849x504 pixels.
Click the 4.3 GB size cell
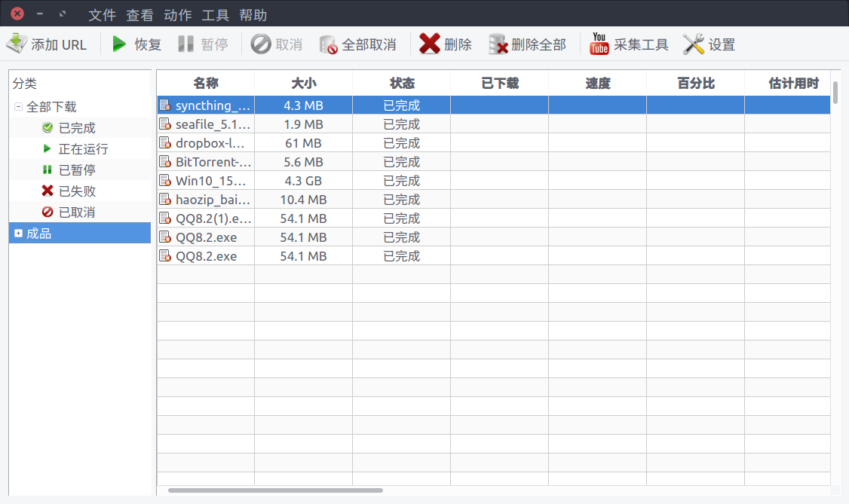303,181
